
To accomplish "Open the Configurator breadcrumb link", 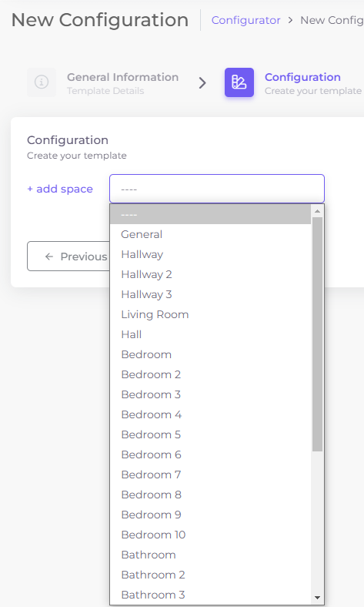I will (x=245, y=20).
